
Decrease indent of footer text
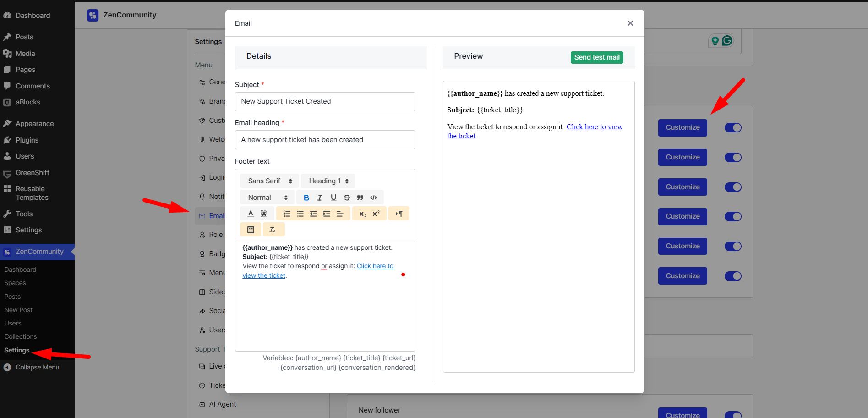point(313,214)
